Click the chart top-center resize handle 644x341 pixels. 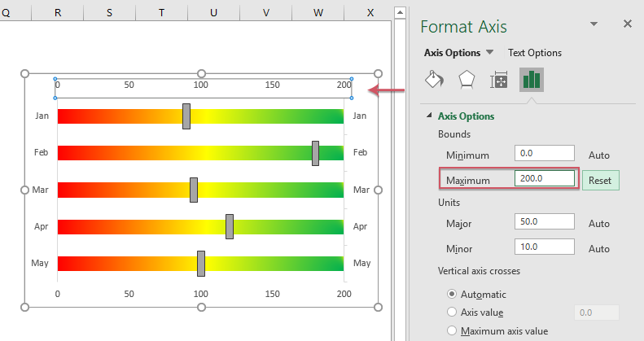201,73
